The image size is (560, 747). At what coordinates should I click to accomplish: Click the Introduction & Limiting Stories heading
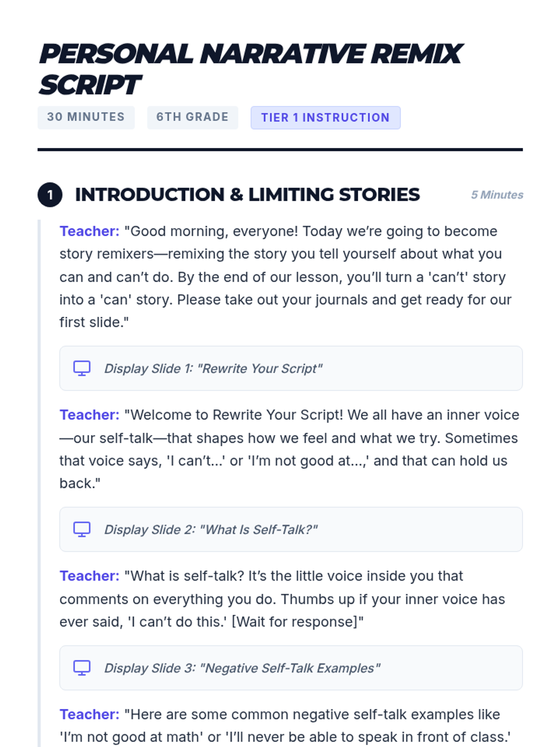[247, 195]
